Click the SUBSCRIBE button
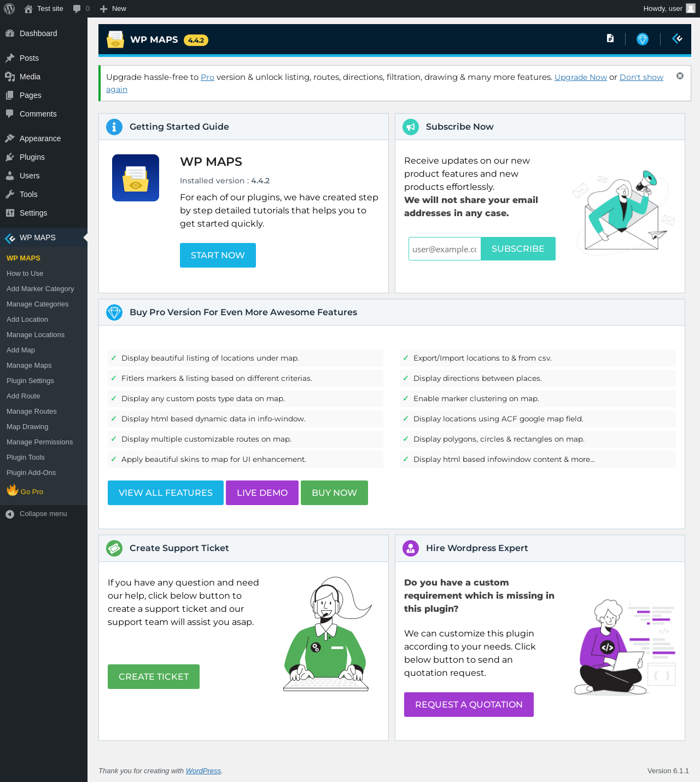This screenshot has height=782, width=700. 518,249
